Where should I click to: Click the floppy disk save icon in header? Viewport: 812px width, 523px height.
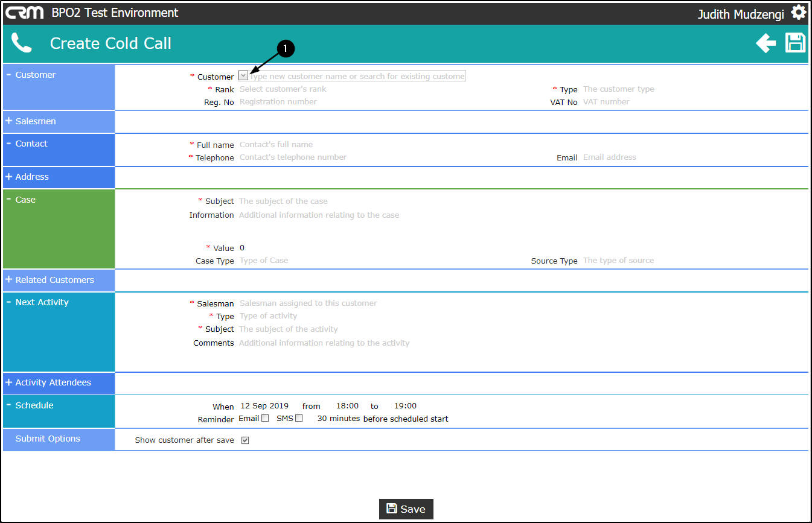click(795, 43)
